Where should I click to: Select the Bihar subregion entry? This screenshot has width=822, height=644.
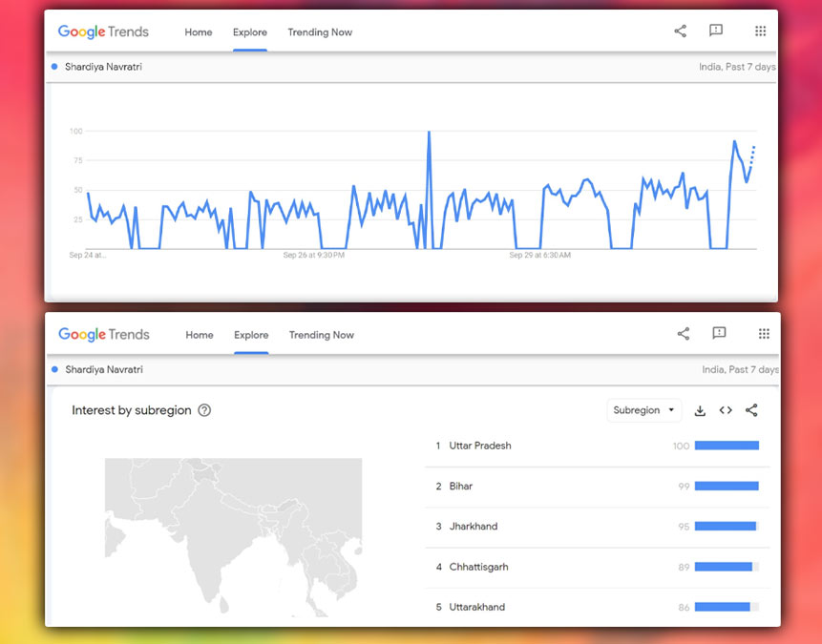tap(462, 486)
